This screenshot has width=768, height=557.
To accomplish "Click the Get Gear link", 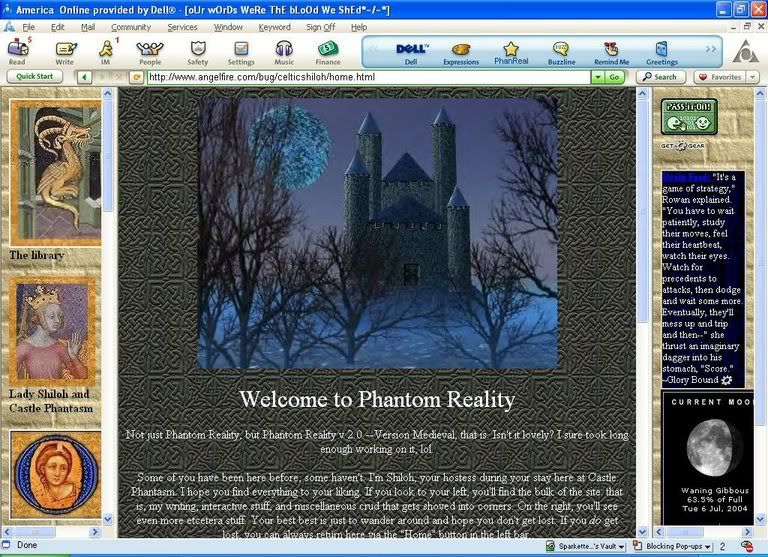I will [x=682, y=145].
